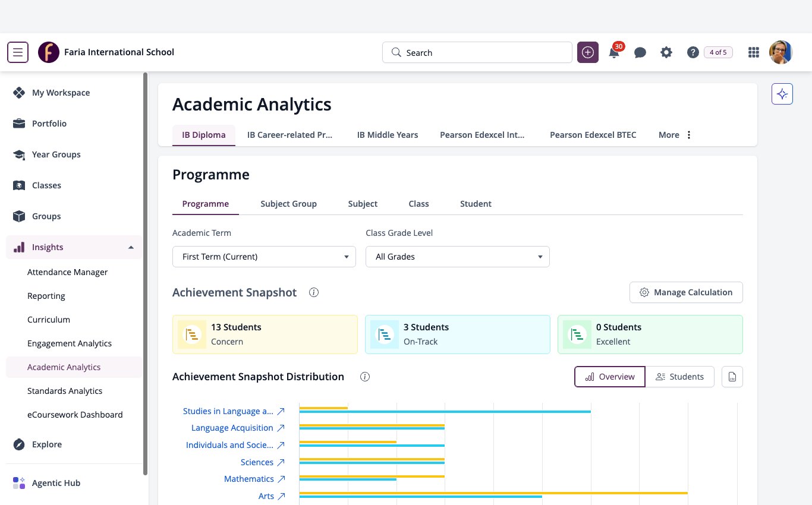Click the Manage Calculation button
Viewport: 812px width, 505px height.
[x=686, y=292]
